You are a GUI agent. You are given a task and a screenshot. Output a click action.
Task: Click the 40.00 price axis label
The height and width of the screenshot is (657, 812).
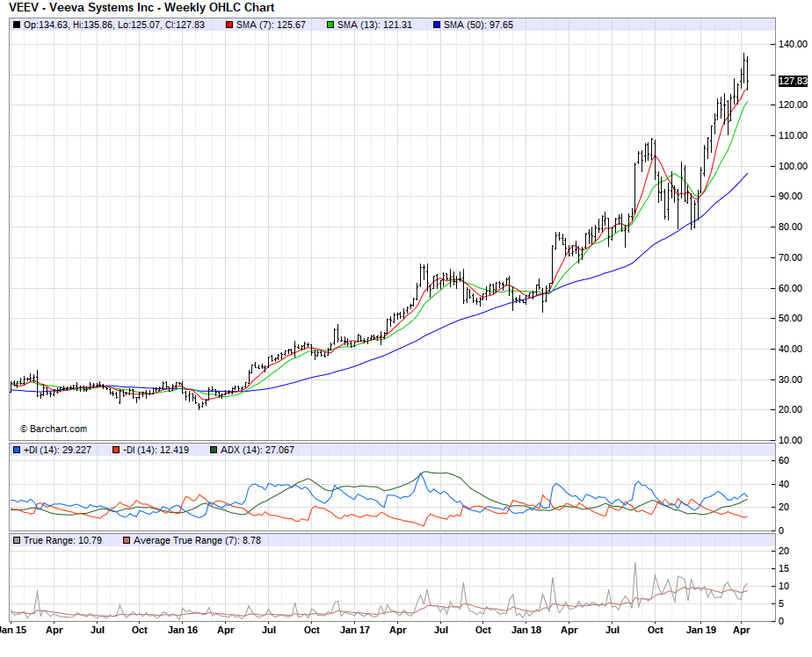[x=790, y=349]
